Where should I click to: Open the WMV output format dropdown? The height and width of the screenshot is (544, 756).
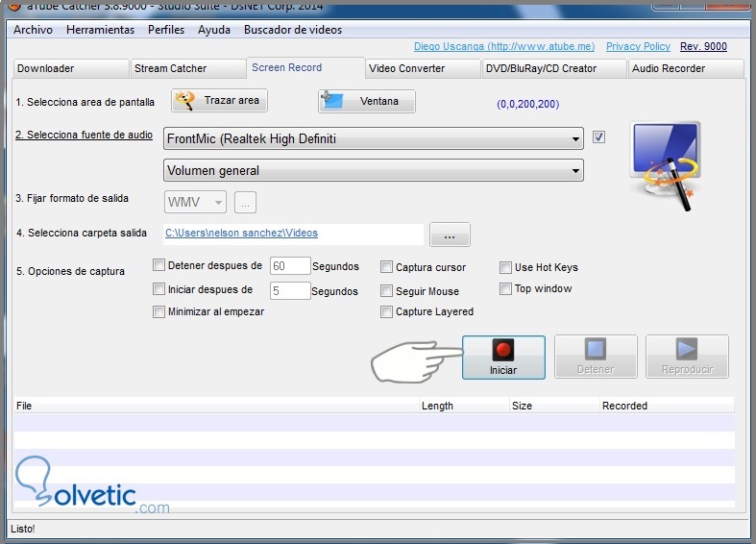pos(195,202)
